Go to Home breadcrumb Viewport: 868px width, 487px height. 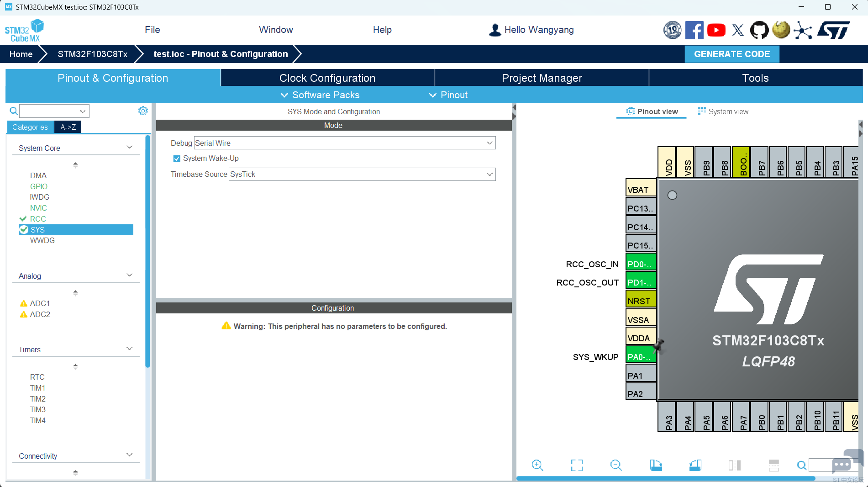pyautogui.click(x=21, y=54)
